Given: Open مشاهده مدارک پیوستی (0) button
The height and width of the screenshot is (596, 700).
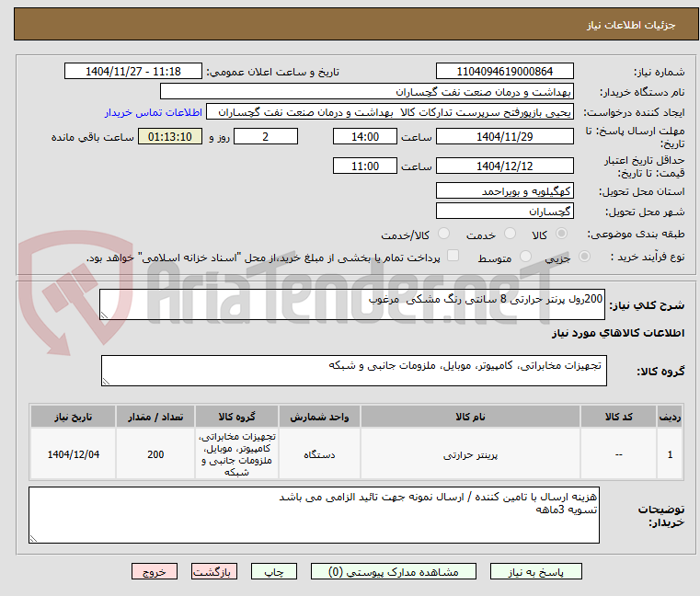Looking at the screenshot, I should 394,572.
